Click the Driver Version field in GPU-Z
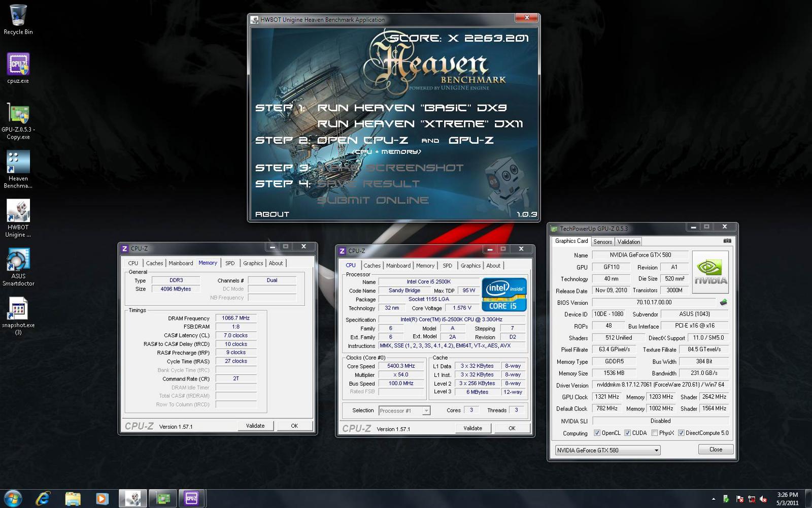 661,385
